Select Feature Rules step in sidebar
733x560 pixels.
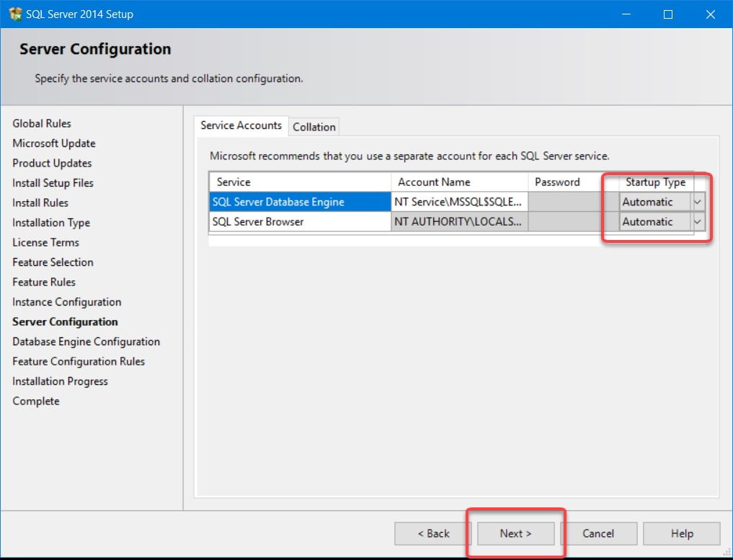(x=44, y=282)
